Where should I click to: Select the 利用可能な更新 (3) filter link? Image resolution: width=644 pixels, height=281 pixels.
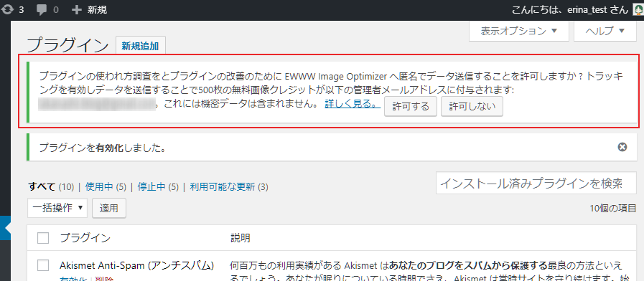click(x=229, y=187)
